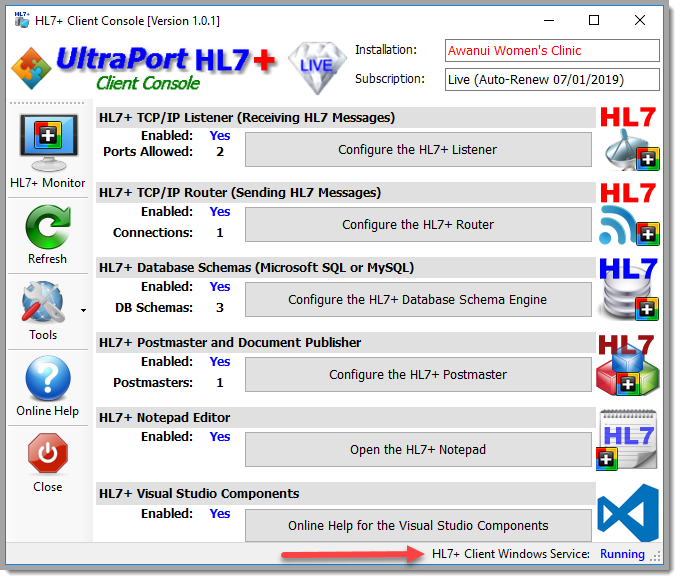680x581 pixels.
Task: Click the HL7 Notepad page icon
Action: 628,440
